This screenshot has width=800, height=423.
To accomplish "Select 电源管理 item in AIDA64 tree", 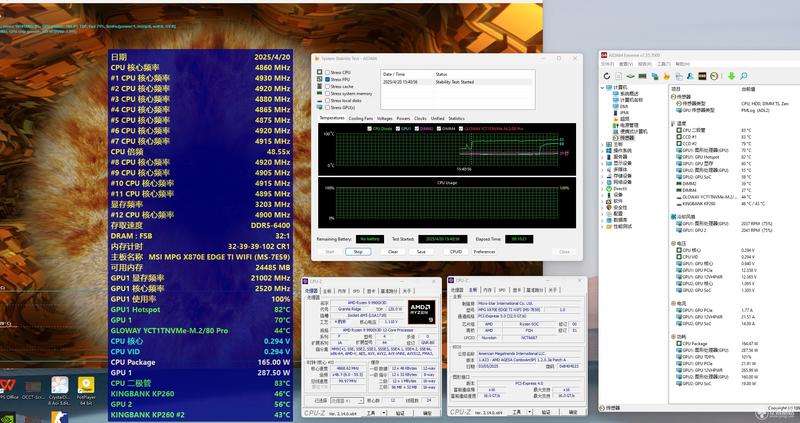I will (x=629, y=125).
